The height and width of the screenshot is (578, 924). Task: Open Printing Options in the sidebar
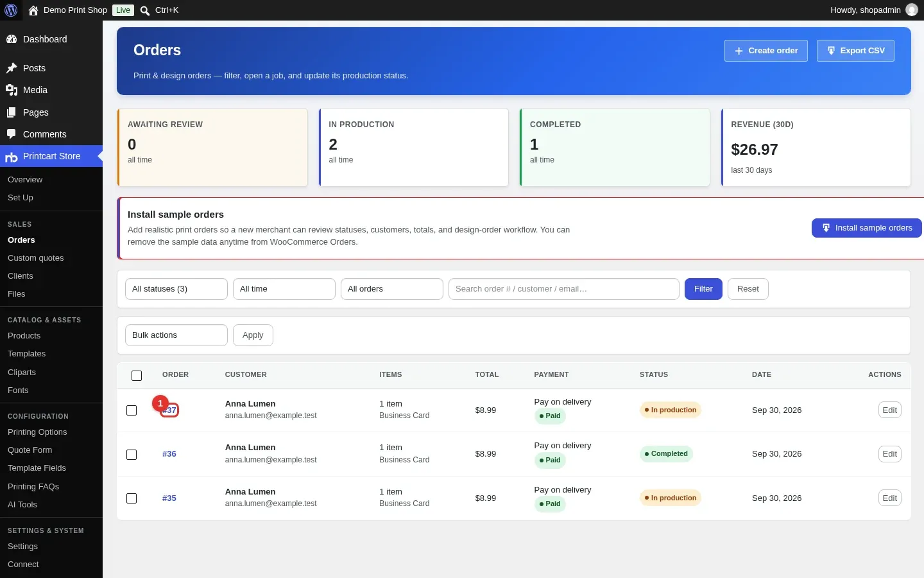(x=37, y=432)
